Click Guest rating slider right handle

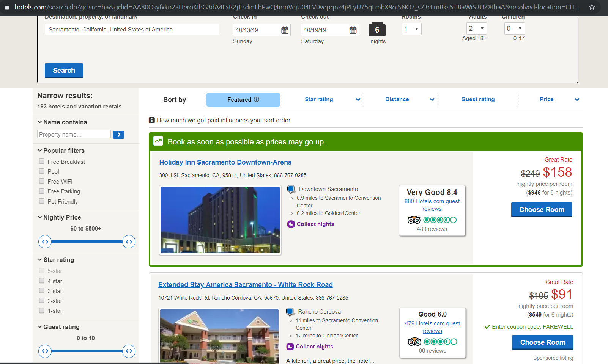tap(129, 351)
